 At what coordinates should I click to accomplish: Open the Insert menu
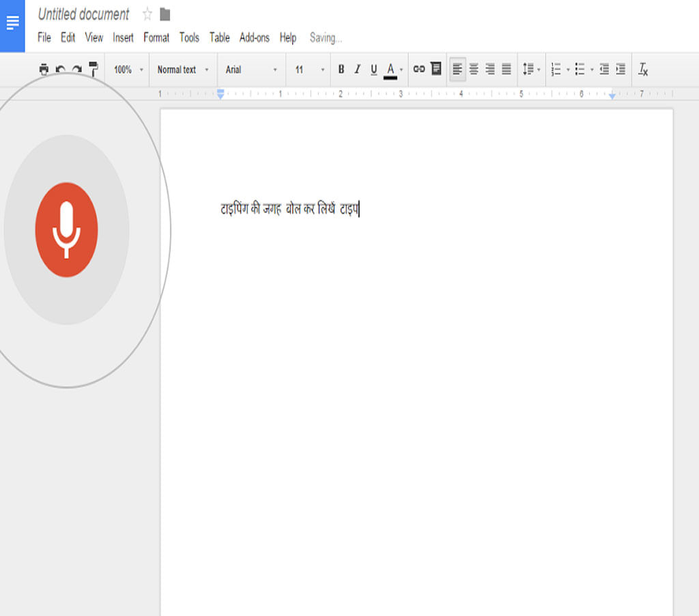coord(123,38)
